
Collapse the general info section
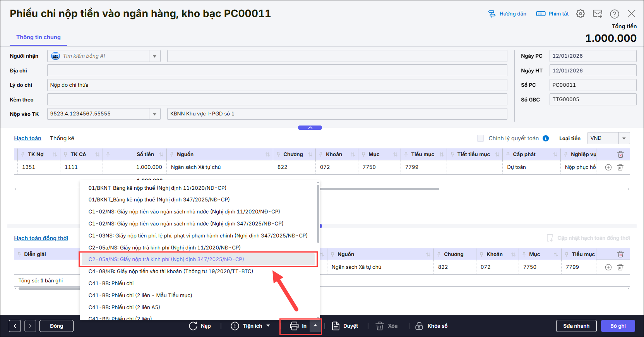[310, 127]
